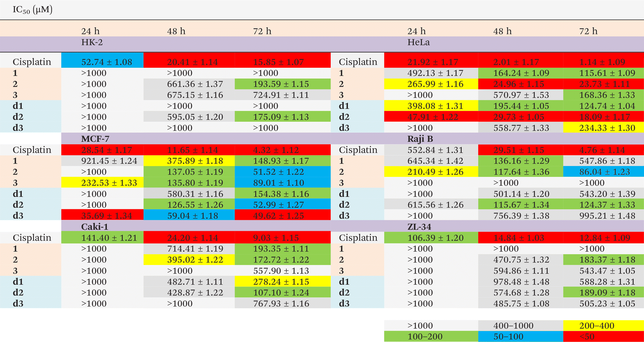644x342 pixels.
Task: Select the green cell 141.40 ± 1.21
Action: tap(102, 237)
